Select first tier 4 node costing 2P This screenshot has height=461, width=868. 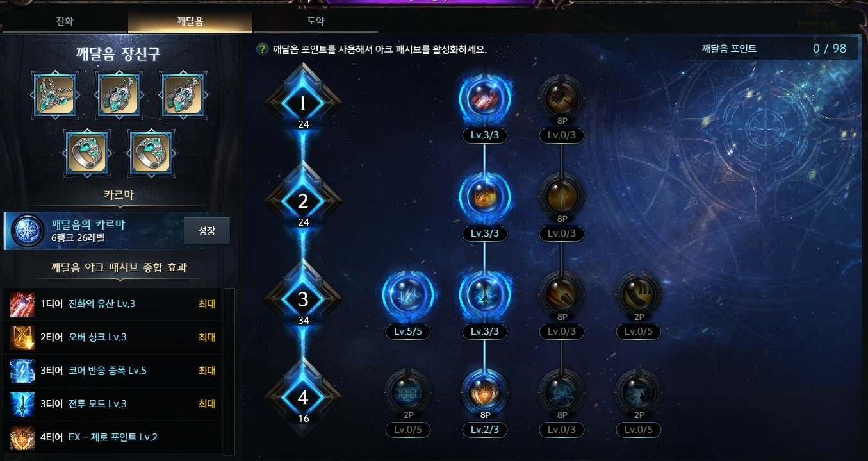point(407,391)
